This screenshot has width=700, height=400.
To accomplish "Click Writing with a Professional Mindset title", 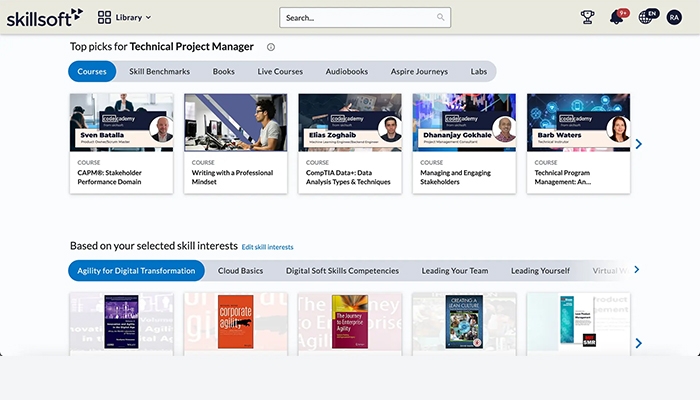I will click(x=232, y=177).
